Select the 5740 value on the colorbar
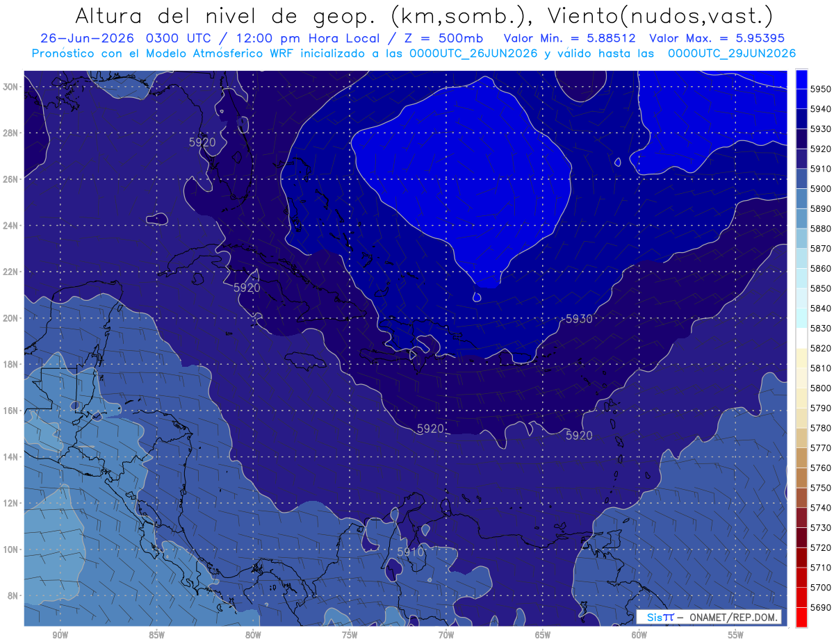This screenshot has height=644, width=834. click(x=821, y=508)
